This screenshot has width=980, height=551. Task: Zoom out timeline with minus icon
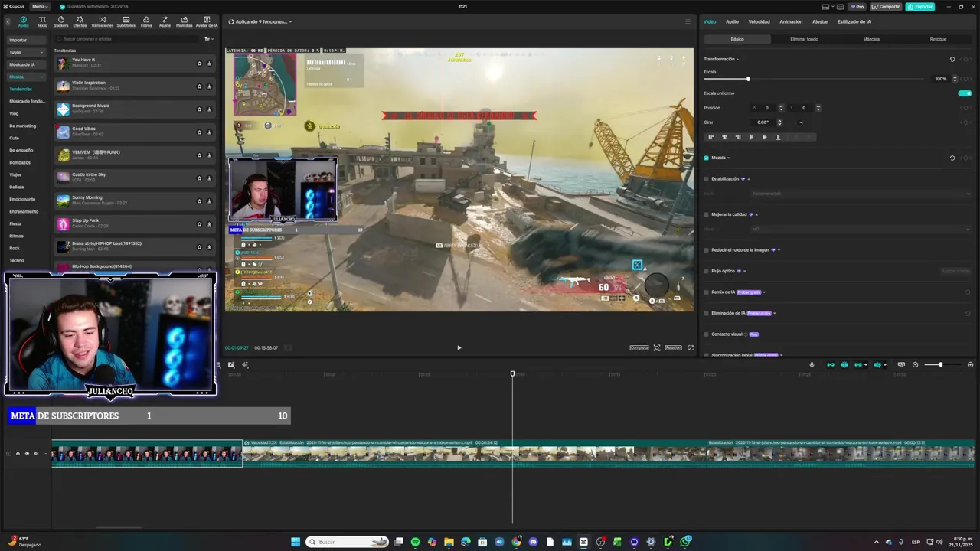[x=916, y=364]
